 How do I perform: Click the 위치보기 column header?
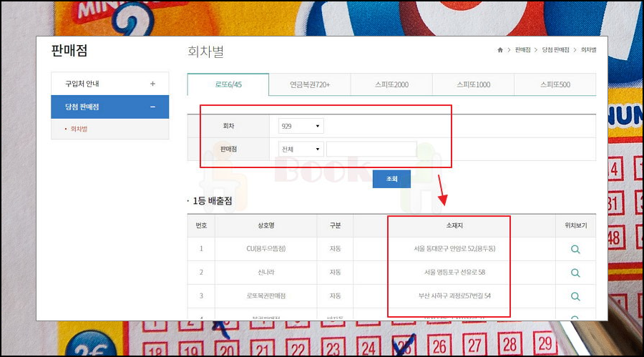click(x=576, y=225)
